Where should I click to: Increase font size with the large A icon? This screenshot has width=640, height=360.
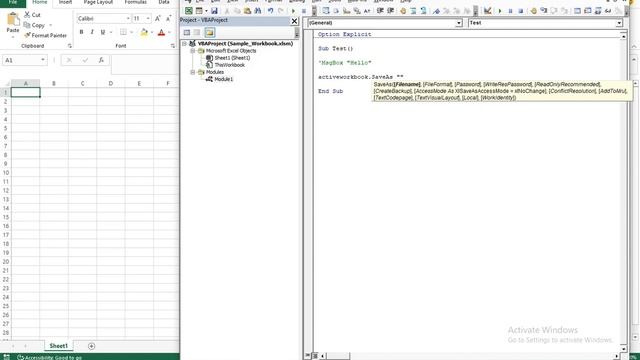coord(158,18)
